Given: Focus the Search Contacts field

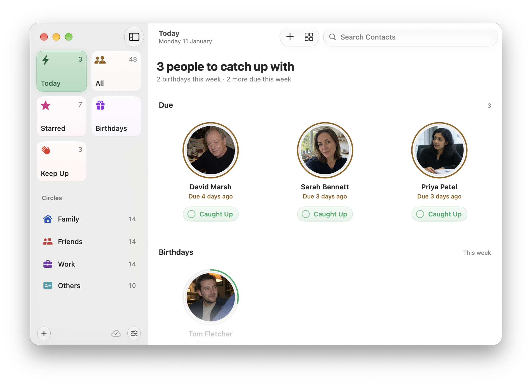Looking at the screenshot, I should [410, 37].
